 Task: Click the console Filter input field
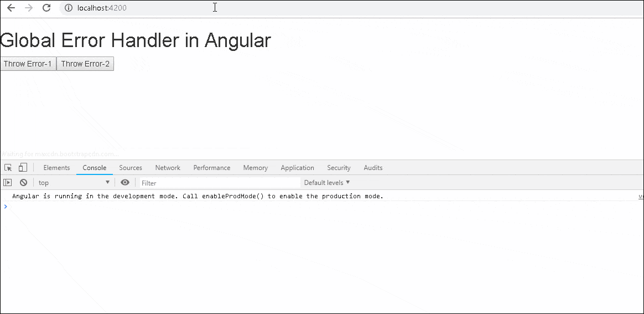(219, 183)
